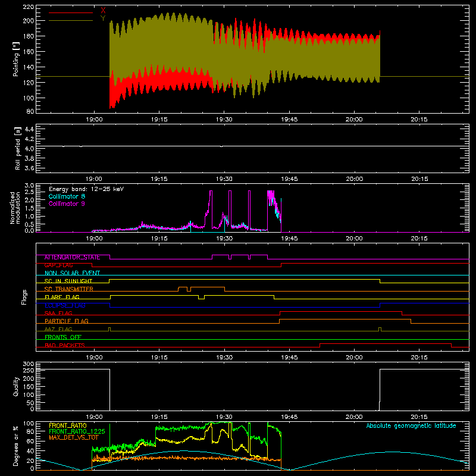Click the 19:30 label under the Flags panel
476x476 pixels.
[x=224, y=358]
